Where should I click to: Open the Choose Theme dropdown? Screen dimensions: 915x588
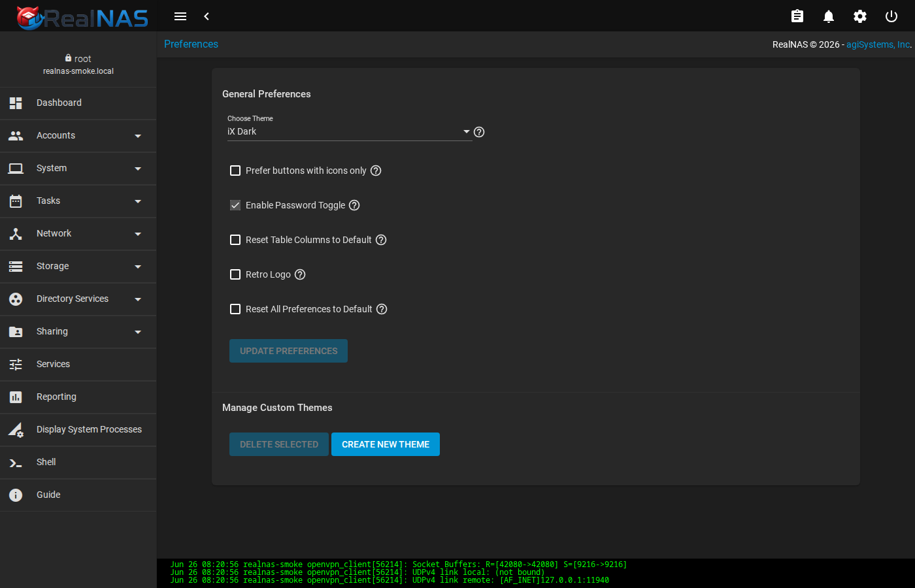point(350,132)
